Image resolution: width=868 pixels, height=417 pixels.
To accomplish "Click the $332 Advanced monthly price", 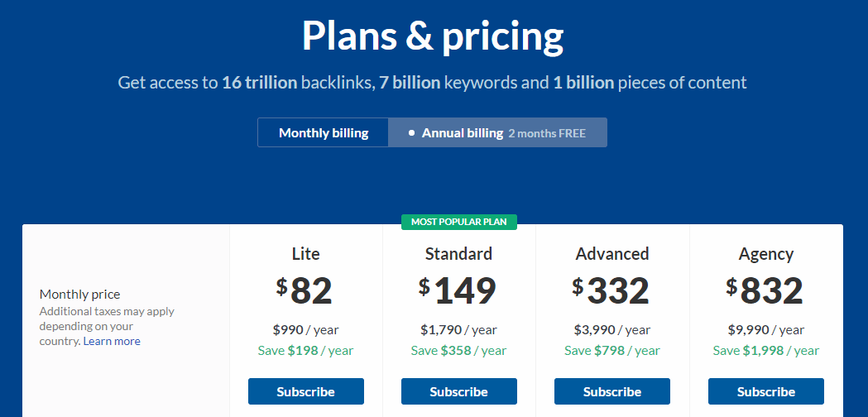I will (611, 290).
